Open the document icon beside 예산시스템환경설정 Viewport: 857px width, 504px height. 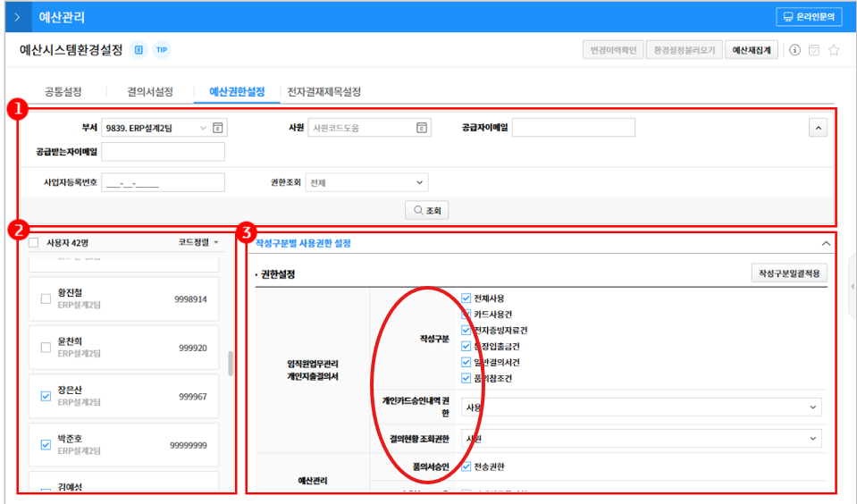click(139, 50)
